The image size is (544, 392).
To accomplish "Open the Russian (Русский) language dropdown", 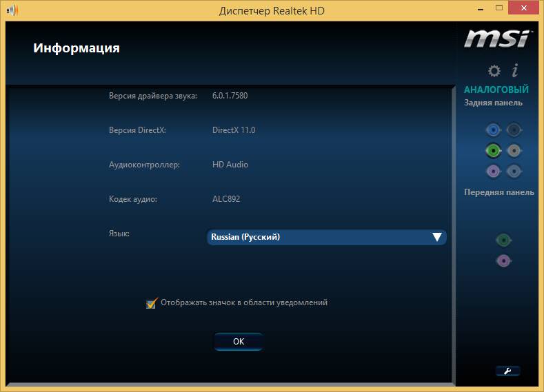I will pos(327,237).
